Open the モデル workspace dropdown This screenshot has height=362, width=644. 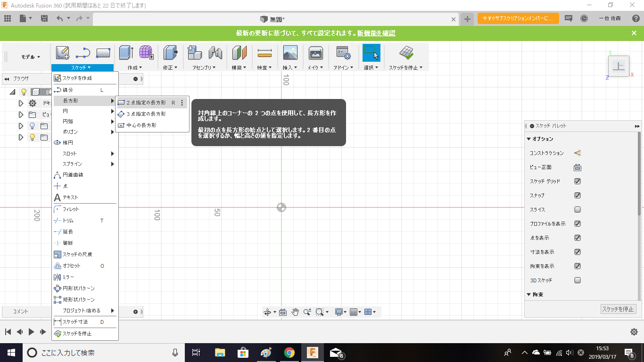(x=31, y=57)
